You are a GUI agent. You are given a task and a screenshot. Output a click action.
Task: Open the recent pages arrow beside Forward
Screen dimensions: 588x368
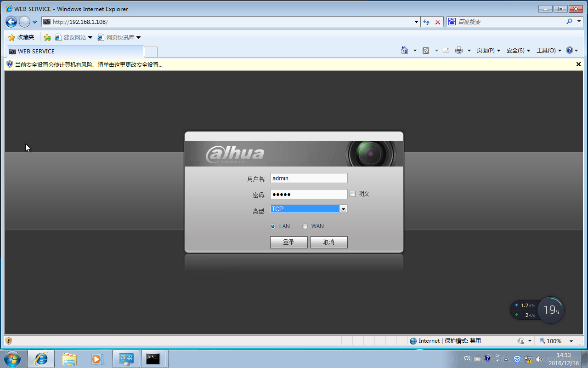pos(34,22)
